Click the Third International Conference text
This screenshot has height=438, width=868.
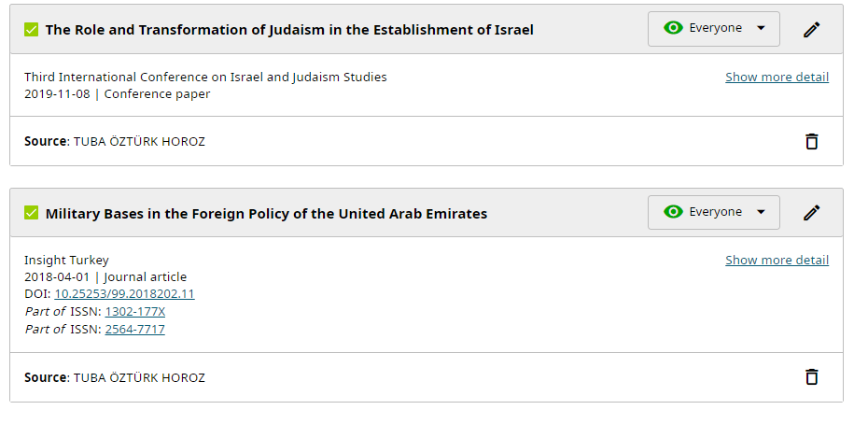tap(205, 77)
